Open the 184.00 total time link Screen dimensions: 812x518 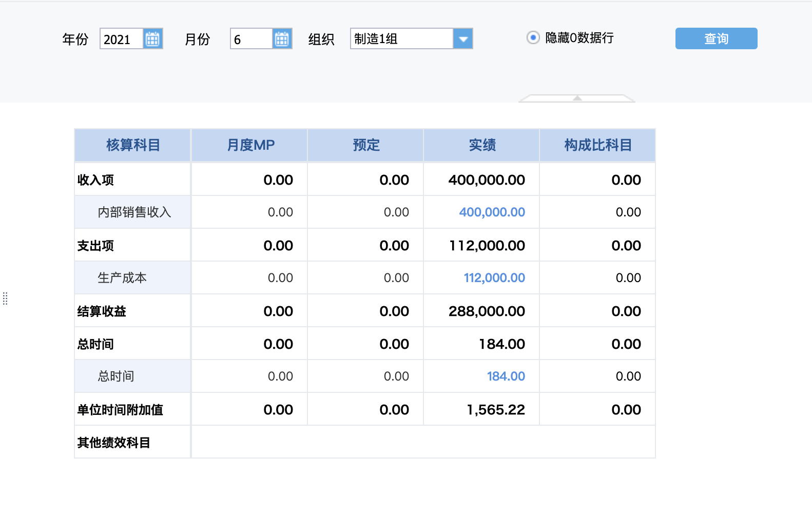point(506,376)
